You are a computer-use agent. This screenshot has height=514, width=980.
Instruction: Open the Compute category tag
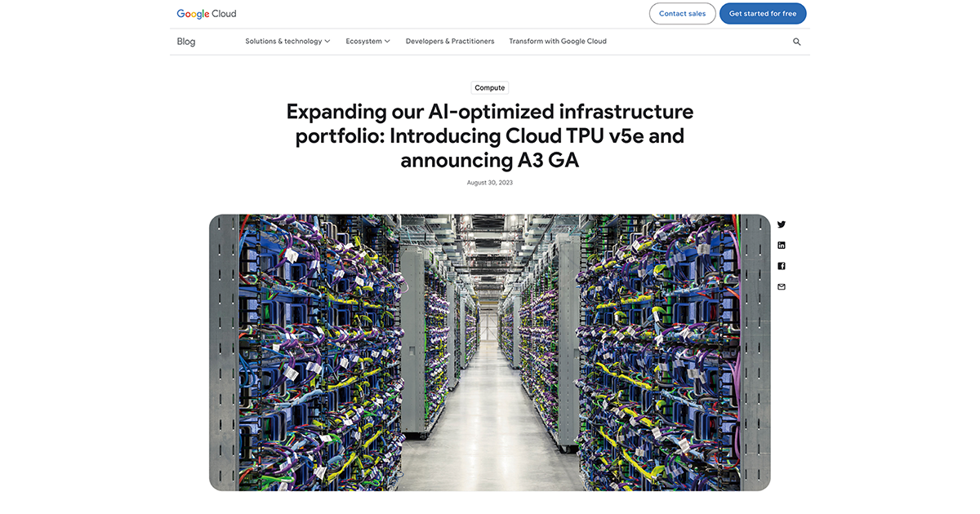point(490,88)
